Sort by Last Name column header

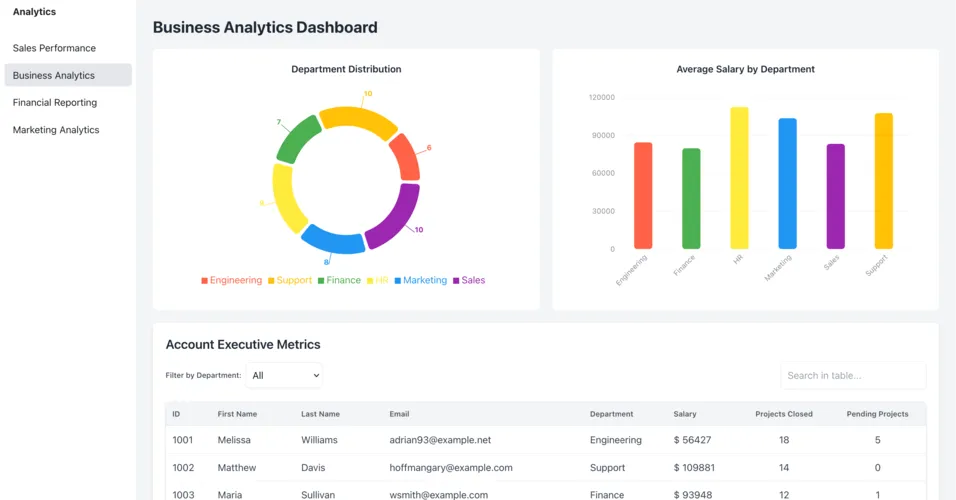point(320,414)
